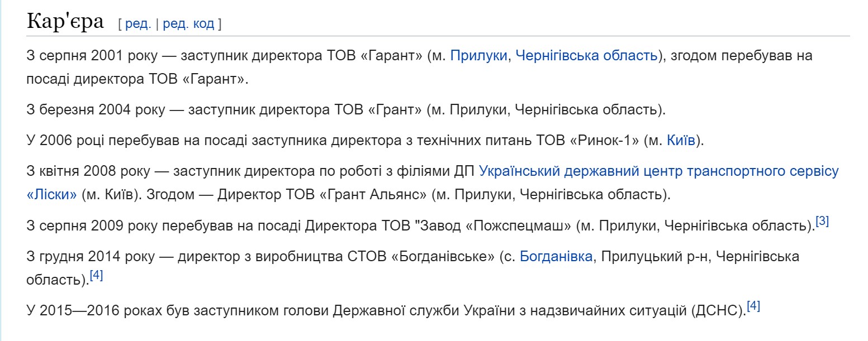
Task: Open the "ред. код" source edit link
Action: pyautogui.click(x=188, y=24)
